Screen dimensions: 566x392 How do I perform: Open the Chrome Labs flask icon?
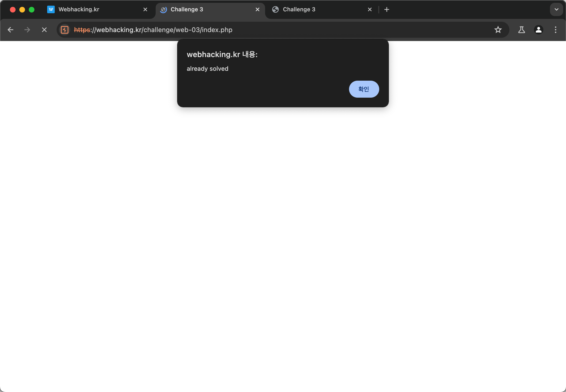click(x=521, y=30)
